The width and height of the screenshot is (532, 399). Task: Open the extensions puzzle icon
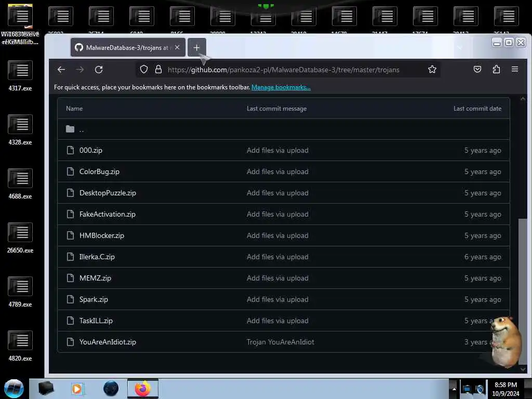496,70
